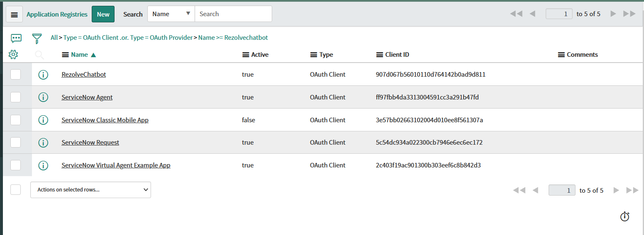Screen dimensions: 644x235
Task: Preview ServiceNow Request record info icon
Action: 43,143
